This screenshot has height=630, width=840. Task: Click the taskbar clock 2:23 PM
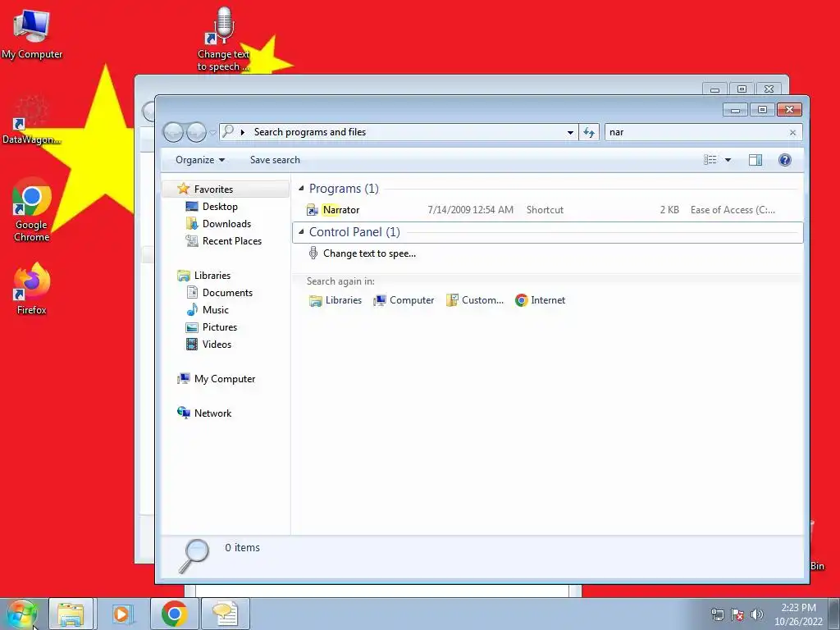click(x=797, y=614)
